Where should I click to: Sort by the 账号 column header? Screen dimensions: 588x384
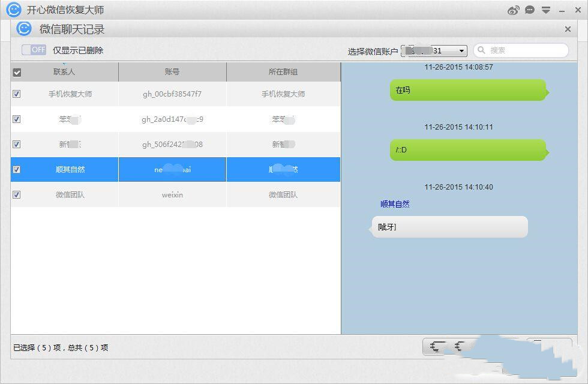point(173,71)
